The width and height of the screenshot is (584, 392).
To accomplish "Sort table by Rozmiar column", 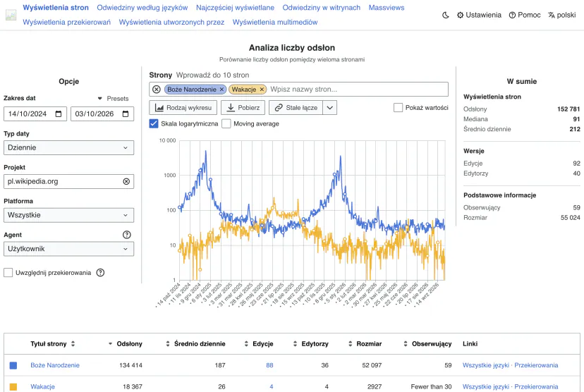I will [x=365, y=343].
